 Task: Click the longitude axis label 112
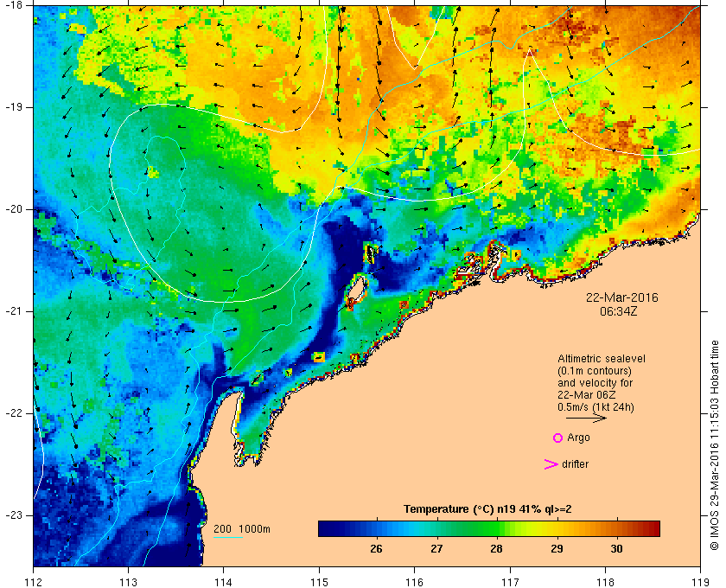(34, 582)
